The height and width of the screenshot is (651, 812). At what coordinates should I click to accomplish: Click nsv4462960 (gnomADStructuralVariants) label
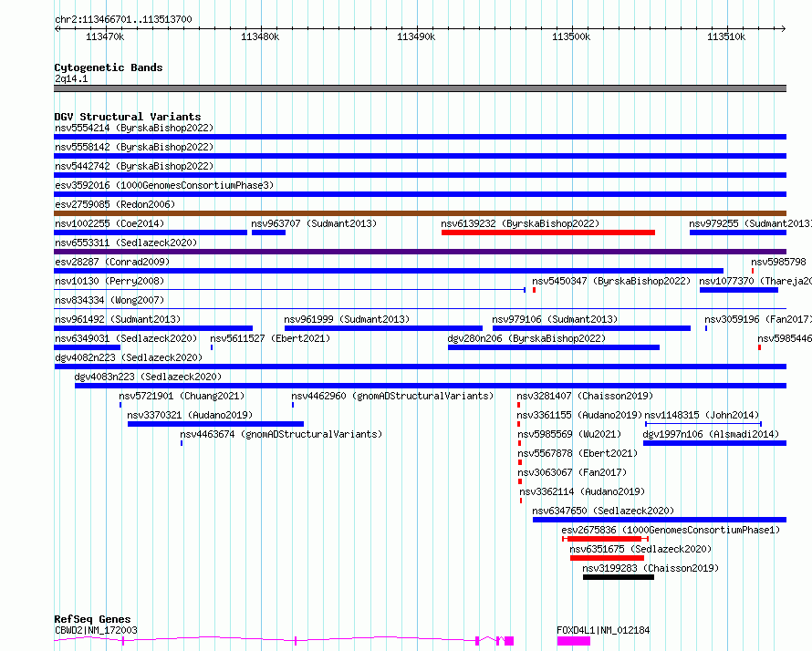[x=392, y=396]
